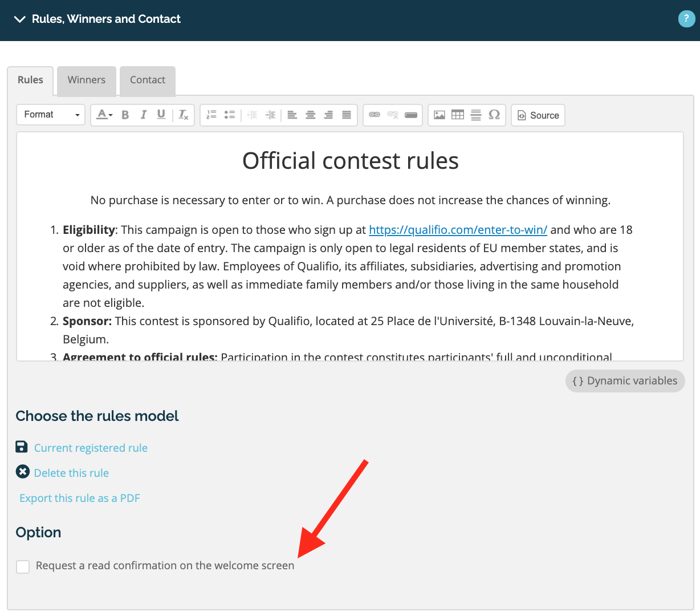Image resolution: width=700 pixels, height=616 pixels.
Task: Justify the text
Action: (x=347, y=115)
